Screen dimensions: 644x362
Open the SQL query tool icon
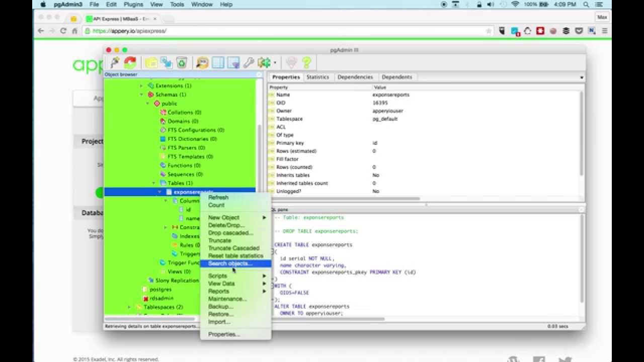click(202, 62)
